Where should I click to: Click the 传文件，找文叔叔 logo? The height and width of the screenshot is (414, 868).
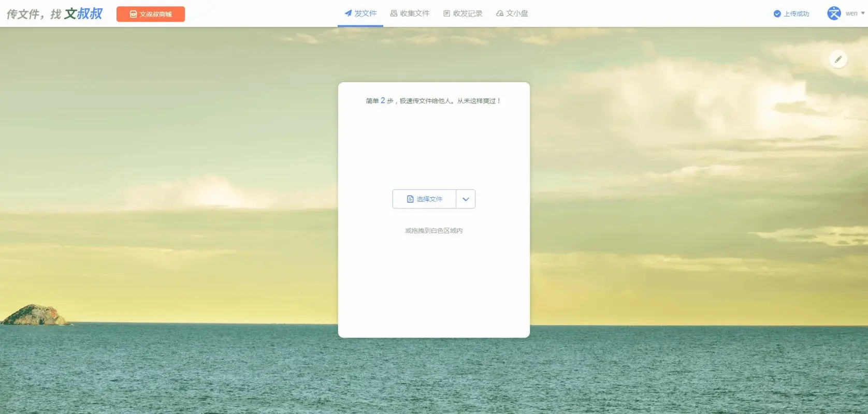click(54, 14)
